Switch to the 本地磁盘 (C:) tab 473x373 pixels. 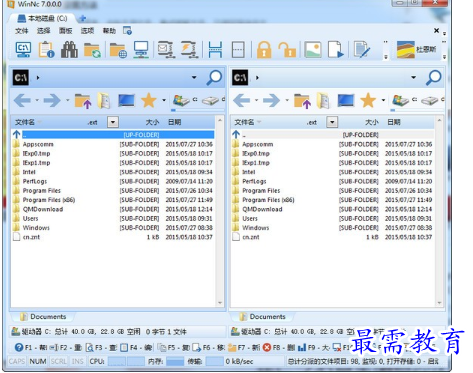42,18
